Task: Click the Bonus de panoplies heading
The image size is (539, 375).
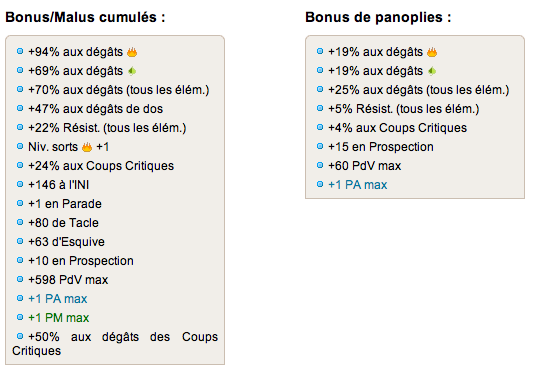Action: (x=378, y=17)
